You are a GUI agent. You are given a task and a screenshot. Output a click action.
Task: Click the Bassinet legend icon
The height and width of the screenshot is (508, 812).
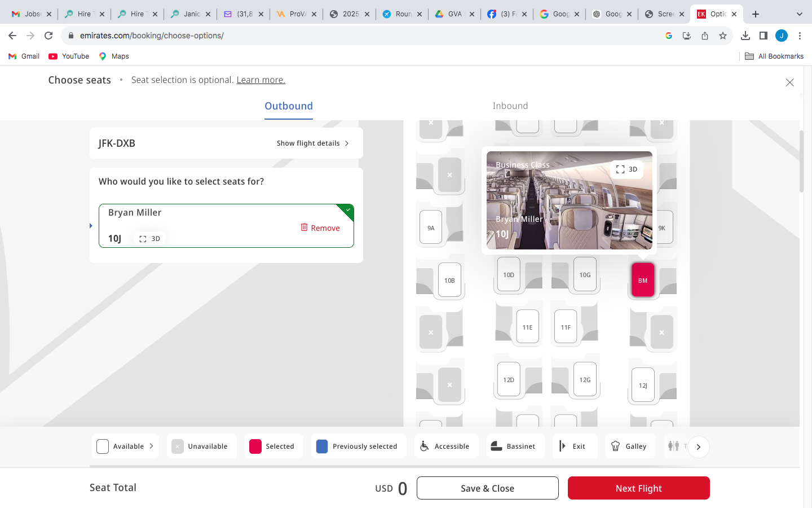click(x=496, y=446)
